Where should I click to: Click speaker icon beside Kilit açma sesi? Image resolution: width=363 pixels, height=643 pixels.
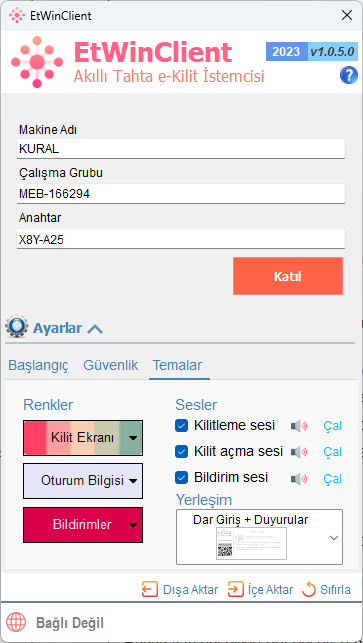(299, 452)
